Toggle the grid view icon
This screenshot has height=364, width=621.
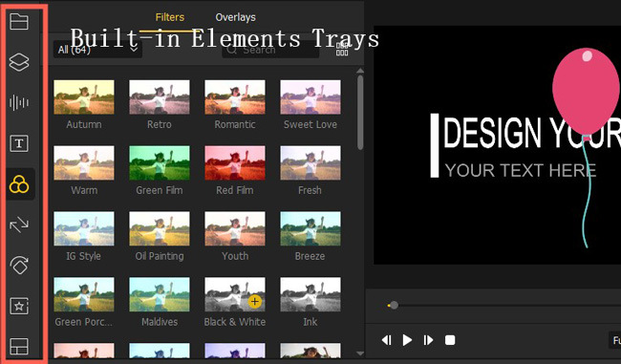[342, 50]
